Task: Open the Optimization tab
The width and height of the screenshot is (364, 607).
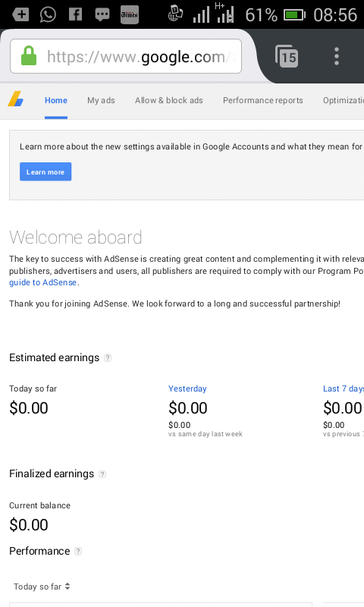Action: (344, 100)
